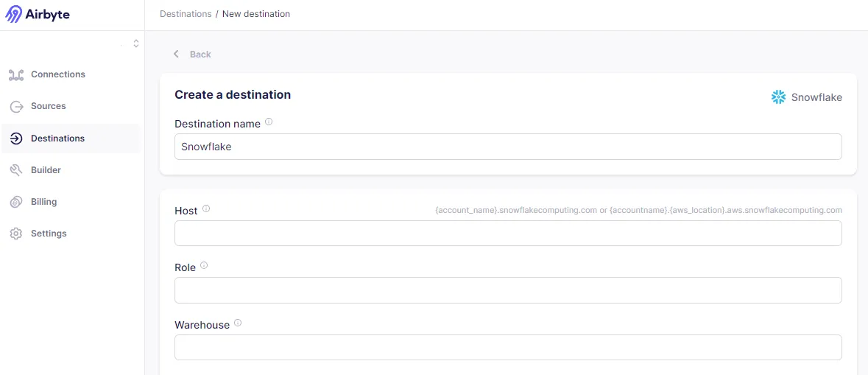Click Destination name info icon
The image size is (868, 375).
click(269, 122)
